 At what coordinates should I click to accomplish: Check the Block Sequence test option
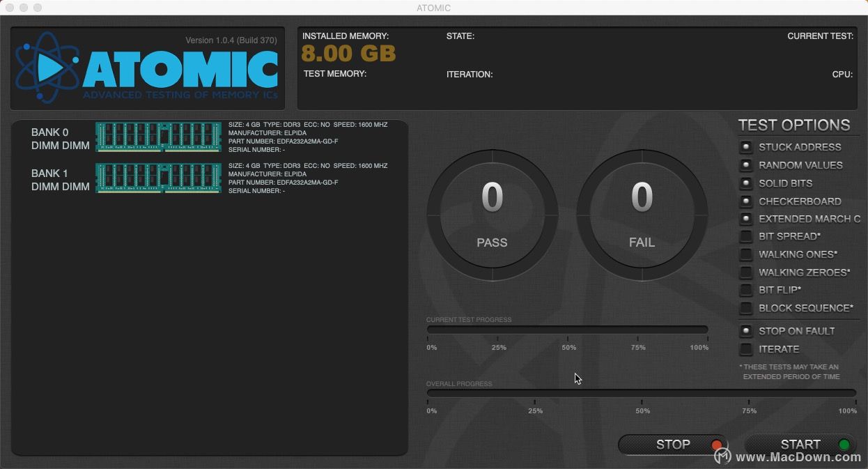[746, 308]
